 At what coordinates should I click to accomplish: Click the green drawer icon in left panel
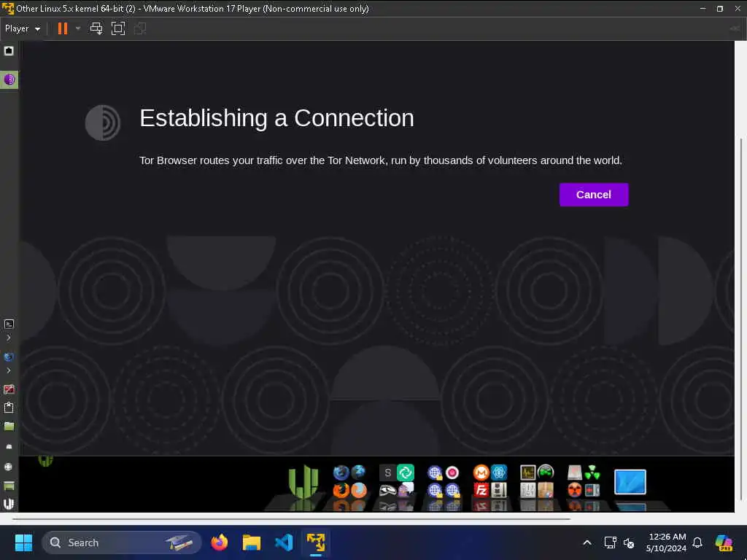click(x=9, y=486)
